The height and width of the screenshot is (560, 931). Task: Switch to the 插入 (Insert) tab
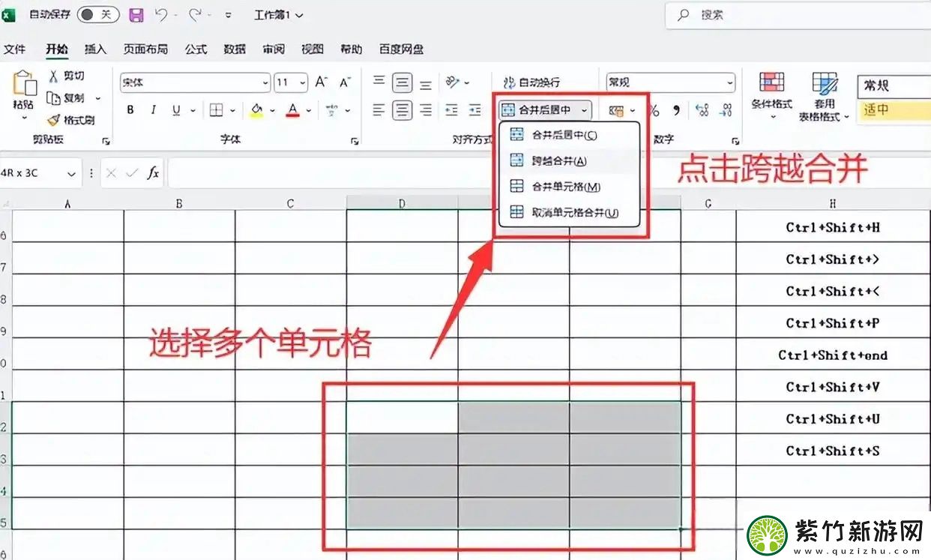pos(95,49)
